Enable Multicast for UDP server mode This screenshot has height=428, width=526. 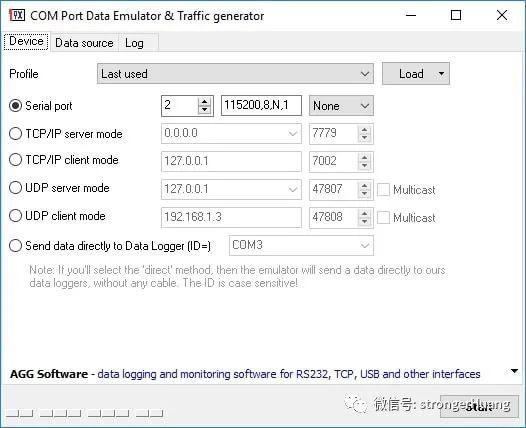(x=383, y=190)
